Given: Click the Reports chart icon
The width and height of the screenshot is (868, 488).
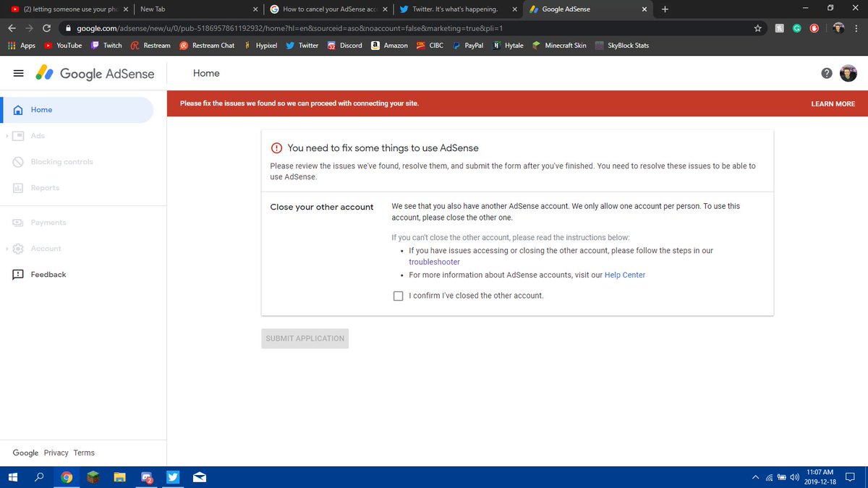Looking at the screenshot, I should (x=19, y=188).
